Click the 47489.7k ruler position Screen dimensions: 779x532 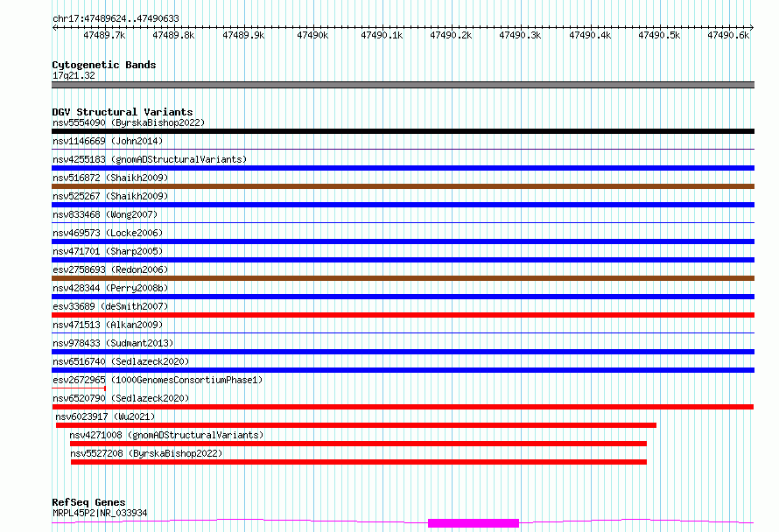[x=104, y=35]
